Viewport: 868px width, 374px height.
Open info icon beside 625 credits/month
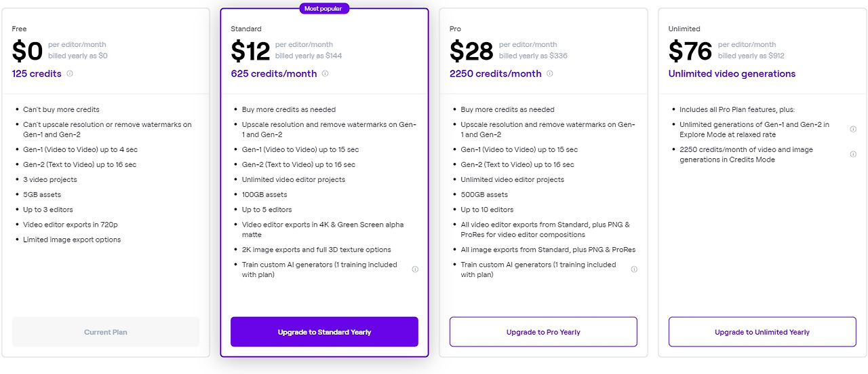(325, 74)
